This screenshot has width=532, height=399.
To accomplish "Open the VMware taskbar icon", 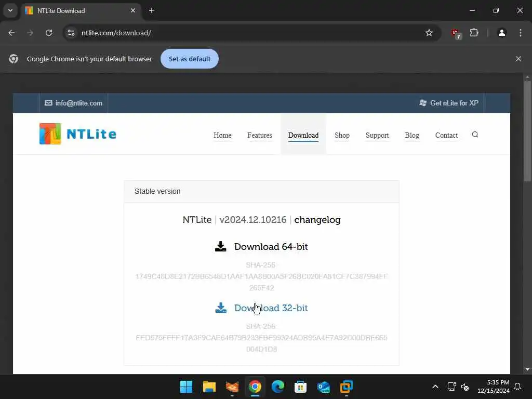I will click(x=347, y=387).
